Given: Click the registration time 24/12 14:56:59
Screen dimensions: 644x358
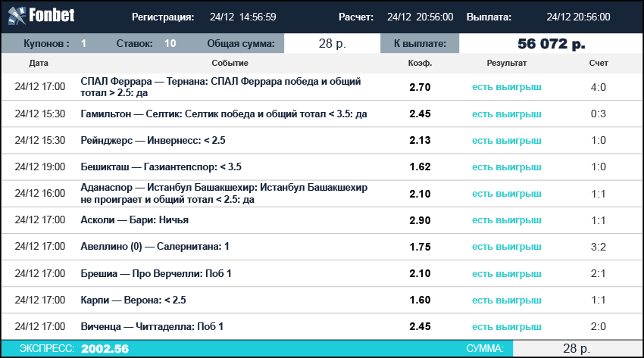Looking at the screenshot, I should [242, 17].
